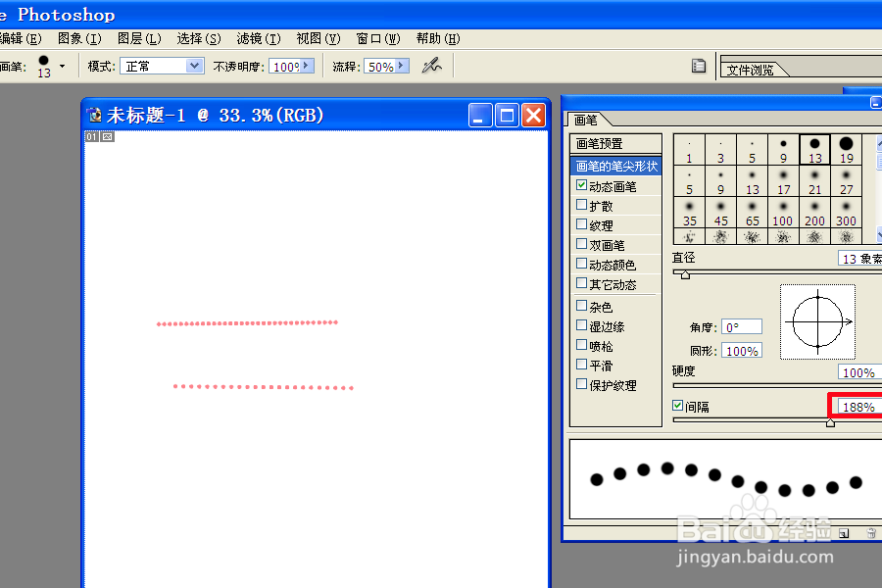This screenshot has height=588, width=882.
Task: Switch to the 画笔 (Brushes) panel tab
Action: 588,120
